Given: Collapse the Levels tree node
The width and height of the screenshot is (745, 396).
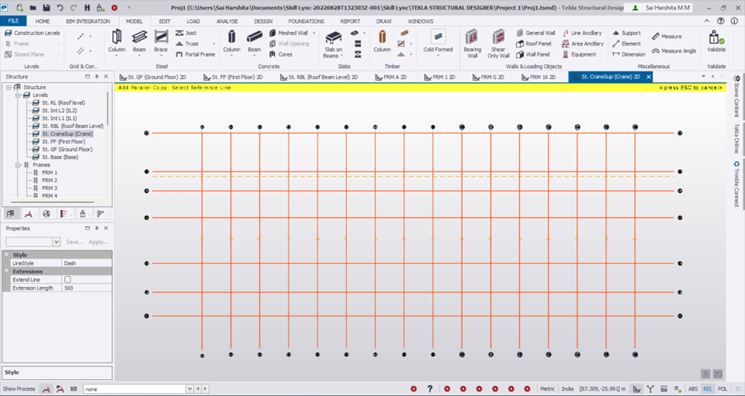Looking at the screenshot, I should pyautogui.click(x=18, y=95).
